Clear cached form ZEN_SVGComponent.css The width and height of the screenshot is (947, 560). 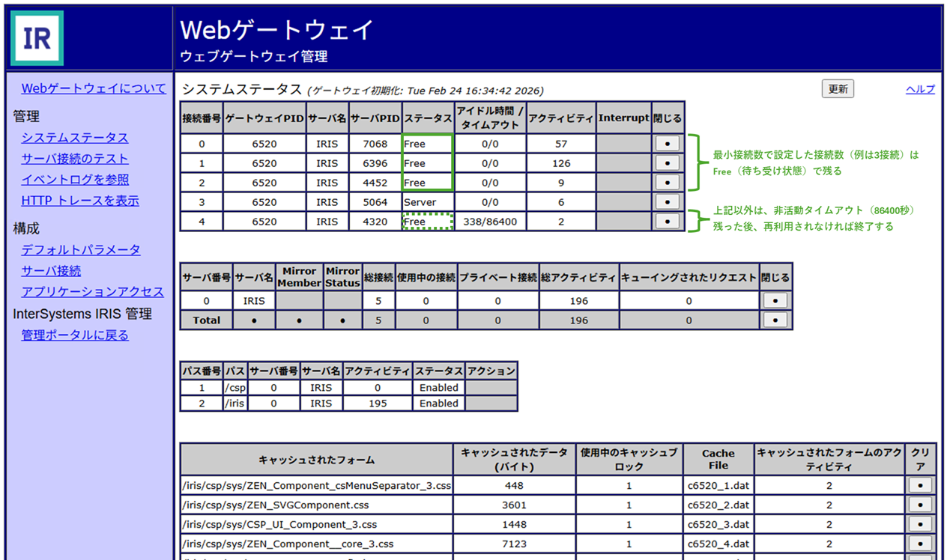point(920,505)
